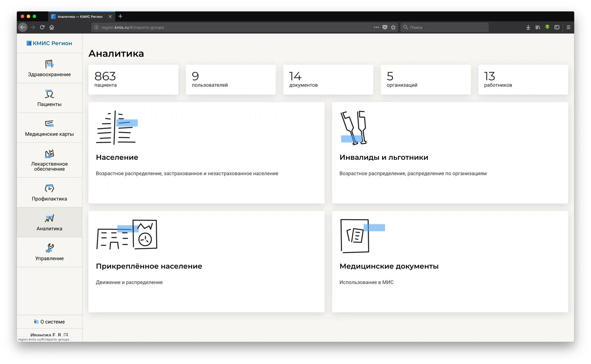Click description mentioning застрахованное и незастрахованное население

pos(187,174)
